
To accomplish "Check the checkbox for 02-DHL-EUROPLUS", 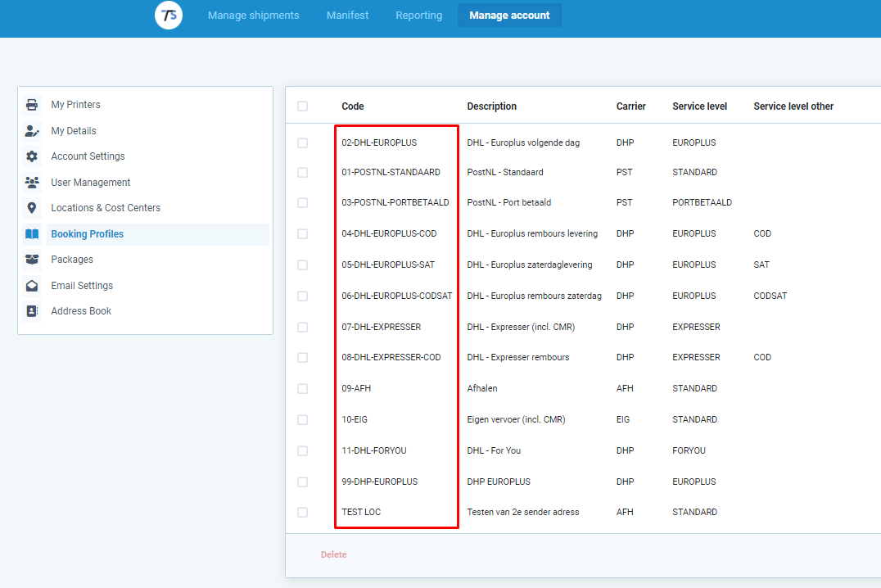I will (302, 141).
